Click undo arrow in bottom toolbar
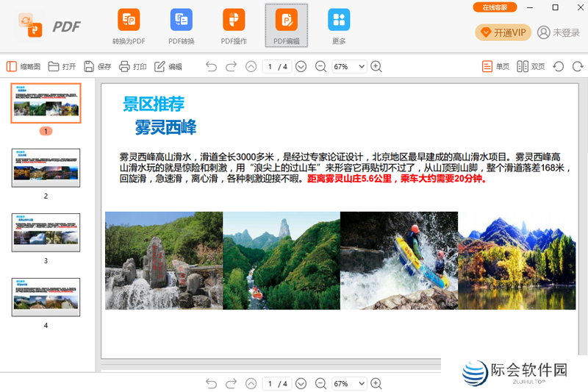This screenshot has width=588, height=392. (x=211, y=383)
